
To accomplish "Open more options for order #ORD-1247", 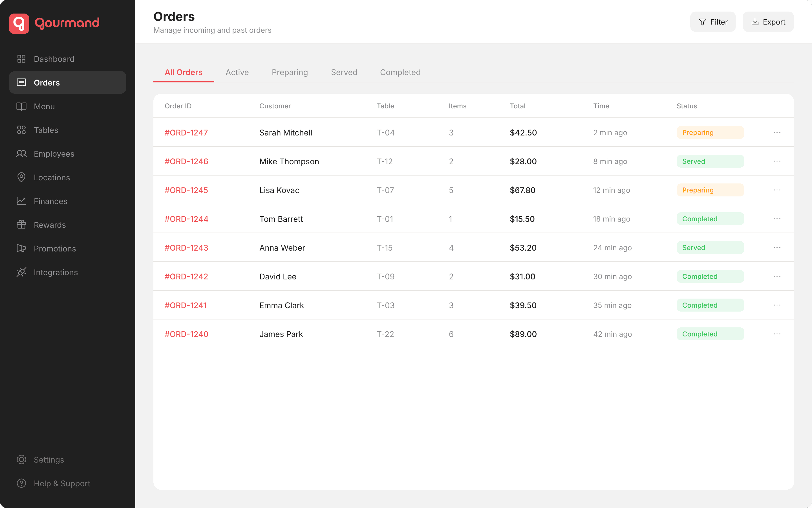I will 777,132.
